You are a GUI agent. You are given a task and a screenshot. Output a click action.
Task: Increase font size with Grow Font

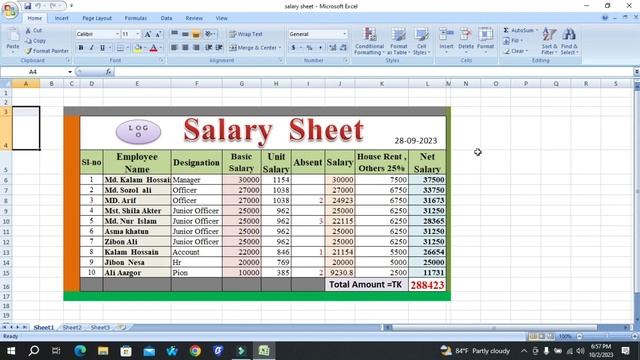pos(148,34)
